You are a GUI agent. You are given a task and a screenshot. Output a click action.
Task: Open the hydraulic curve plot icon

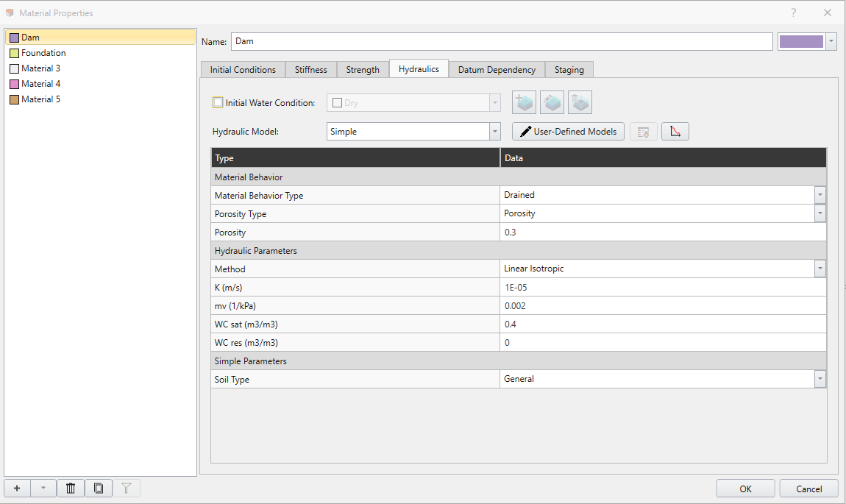[675, 132]
